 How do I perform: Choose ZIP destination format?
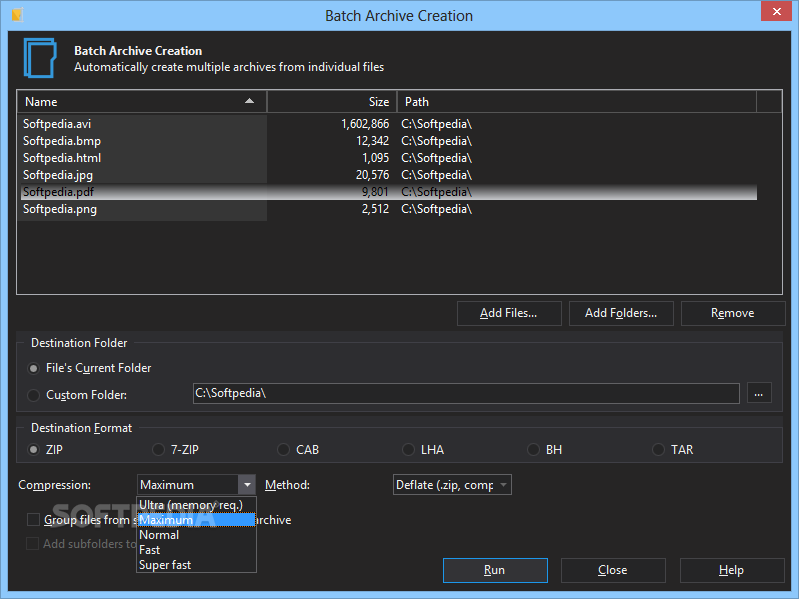point(33,450)
